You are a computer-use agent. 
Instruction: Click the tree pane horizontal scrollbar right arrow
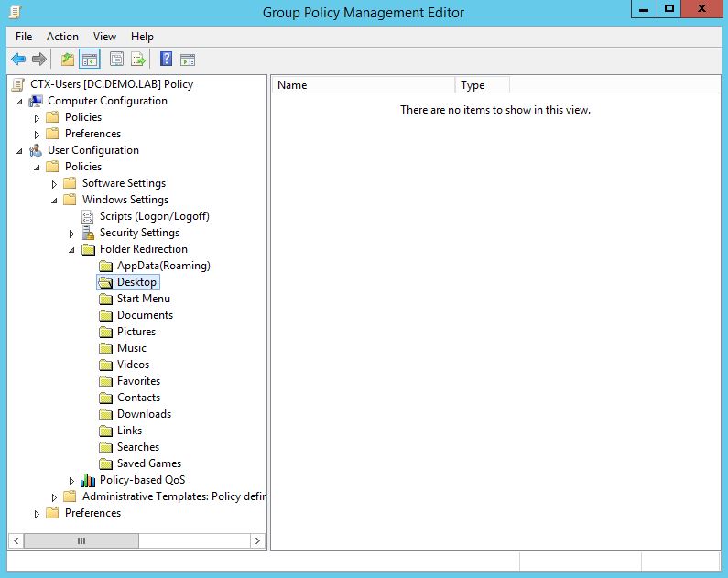tap(257, 541)
